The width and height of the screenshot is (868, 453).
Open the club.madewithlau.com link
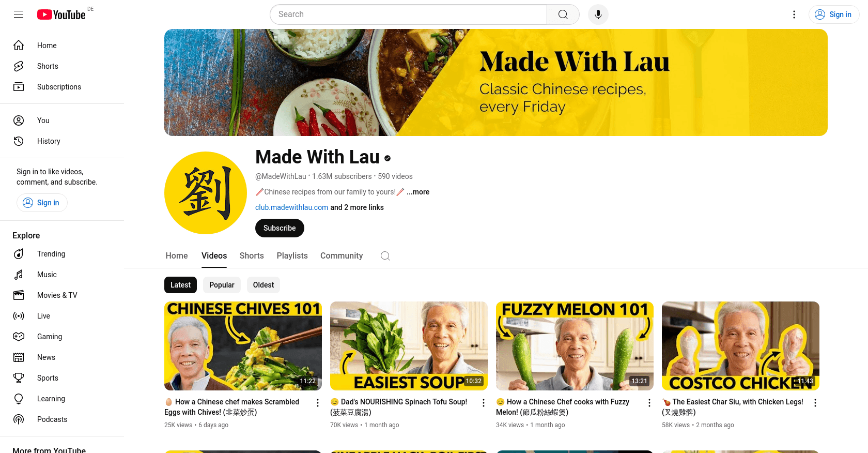click(x=291, y=207)
